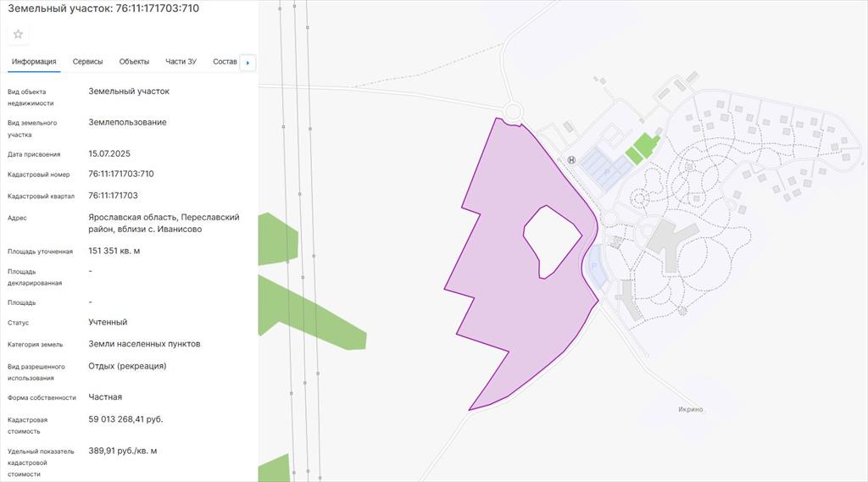Click the helipad H marker on map
The height and width of the screenshot is (482, 868).
pyautogui.click(x=571, y=159)
